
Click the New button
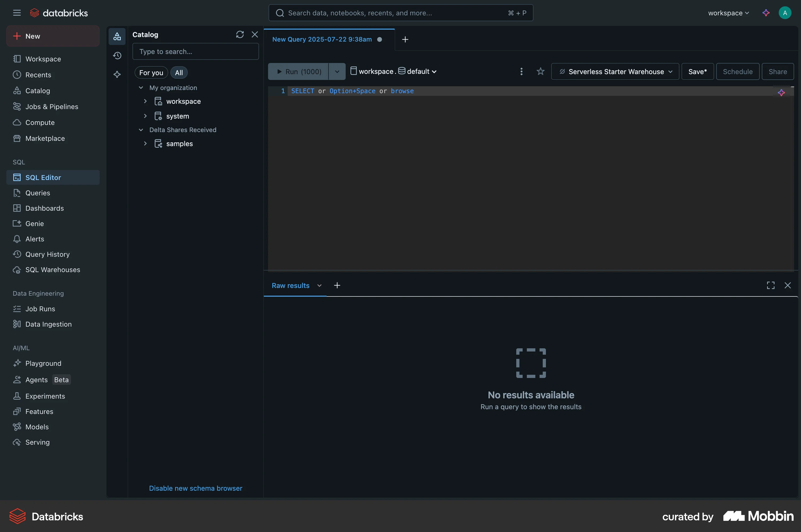[53, 36]
